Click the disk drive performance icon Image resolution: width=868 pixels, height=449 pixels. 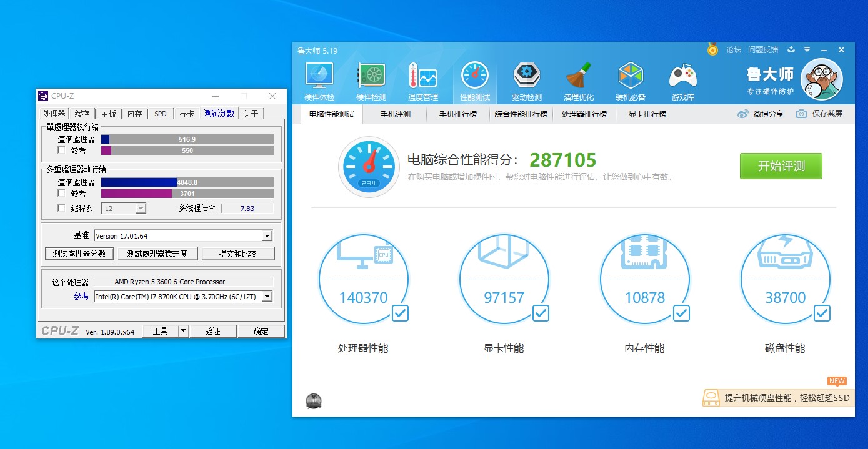pos(785,252)
